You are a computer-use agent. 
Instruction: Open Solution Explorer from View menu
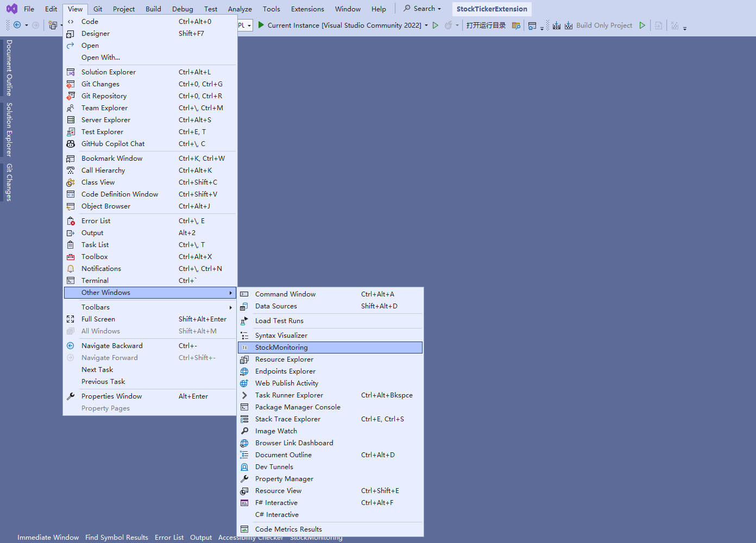click(x=109, y=72)
